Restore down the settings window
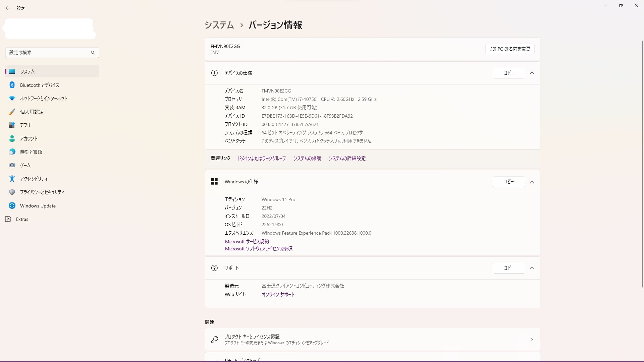 click(x=621, y=5)
